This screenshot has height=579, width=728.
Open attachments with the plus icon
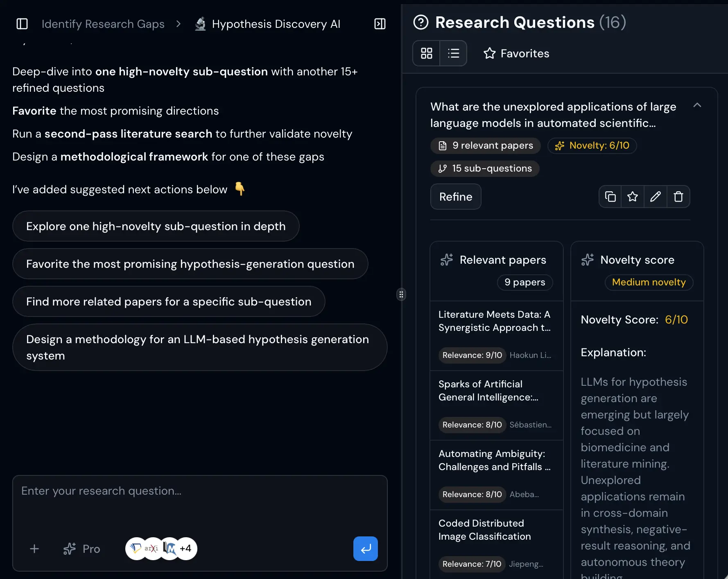(34, 549)
